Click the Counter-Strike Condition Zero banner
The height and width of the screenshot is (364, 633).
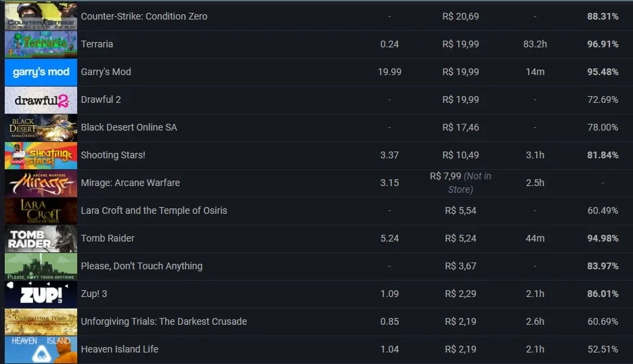[41, 16]
